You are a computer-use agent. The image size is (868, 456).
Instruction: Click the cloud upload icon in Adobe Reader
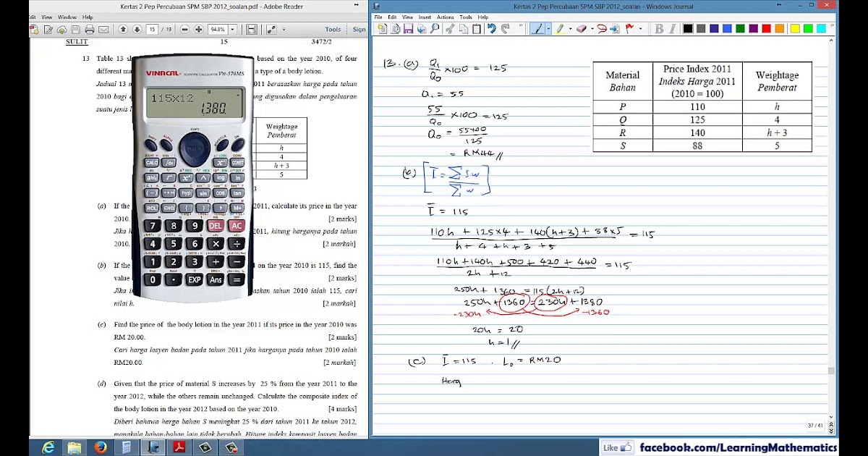(61, 30)
